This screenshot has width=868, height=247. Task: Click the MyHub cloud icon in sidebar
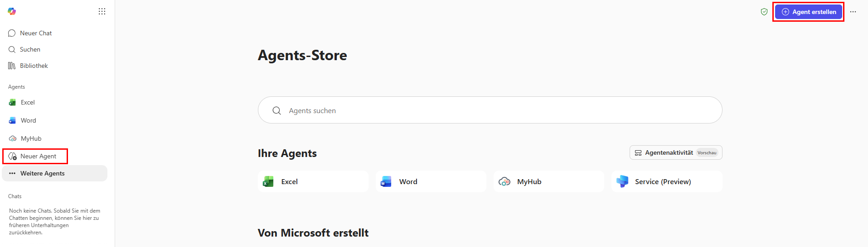[12, 139]
